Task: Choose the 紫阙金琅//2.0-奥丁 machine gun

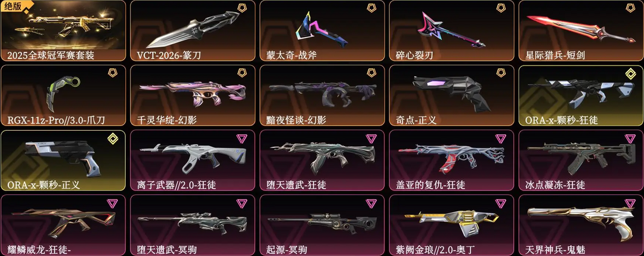Action: coord(451,225)
